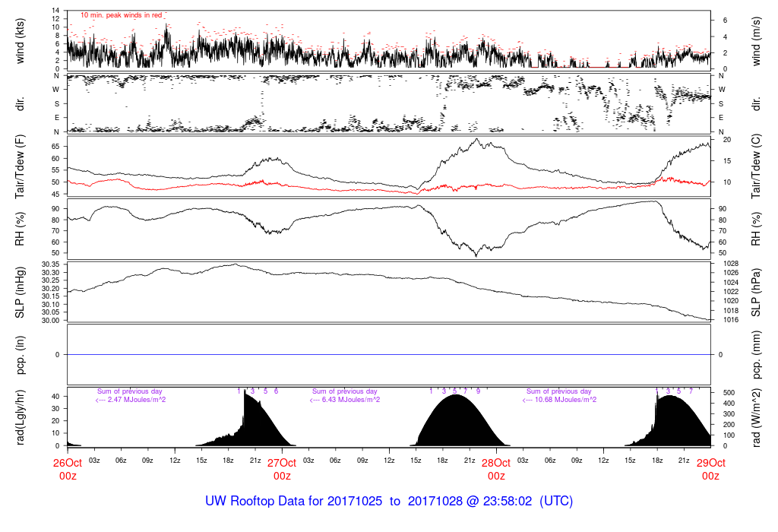
Task: Select the "65" Fahrenheit tick value
Action: [x=55, y=147]
